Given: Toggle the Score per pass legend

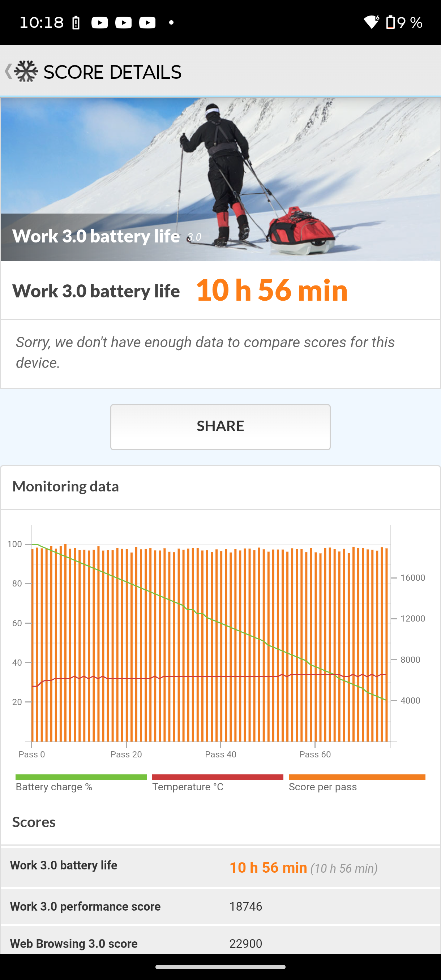Looking at the screenshot, I should coord(356,783).
